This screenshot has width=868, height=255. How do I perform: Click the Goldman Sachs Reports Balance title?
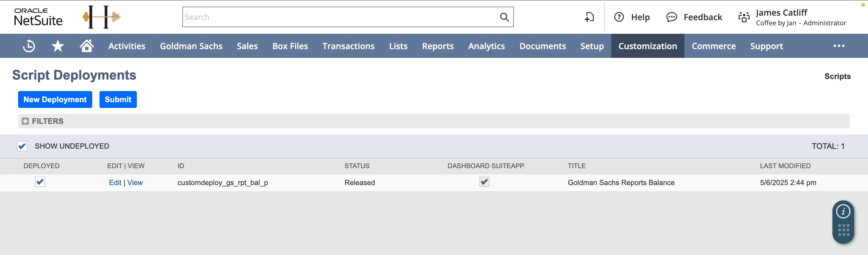[621, 183]
